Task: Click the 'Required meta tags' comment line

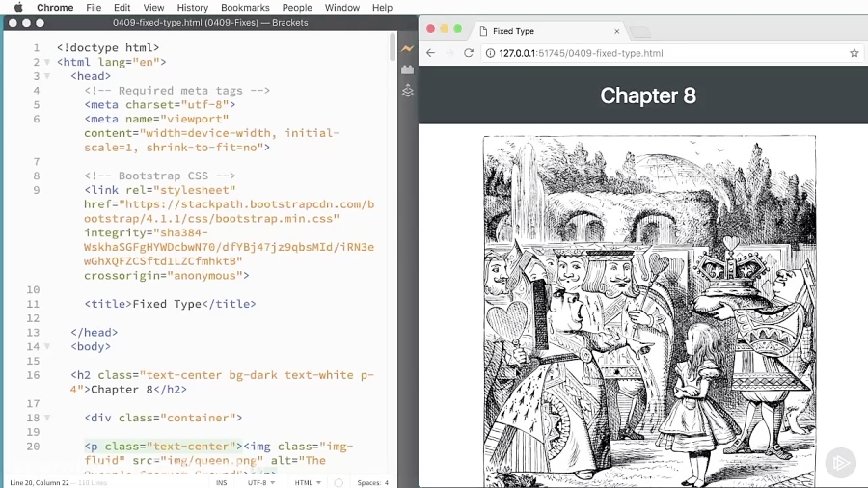Action: (177, 91)
